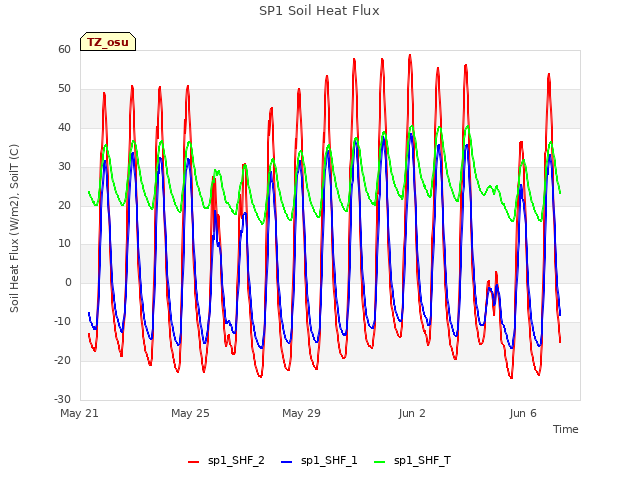Click the blue sp1_SHF_1 legend color marker
The width and height of the screenshot is (640, 480).
point(287,462)
